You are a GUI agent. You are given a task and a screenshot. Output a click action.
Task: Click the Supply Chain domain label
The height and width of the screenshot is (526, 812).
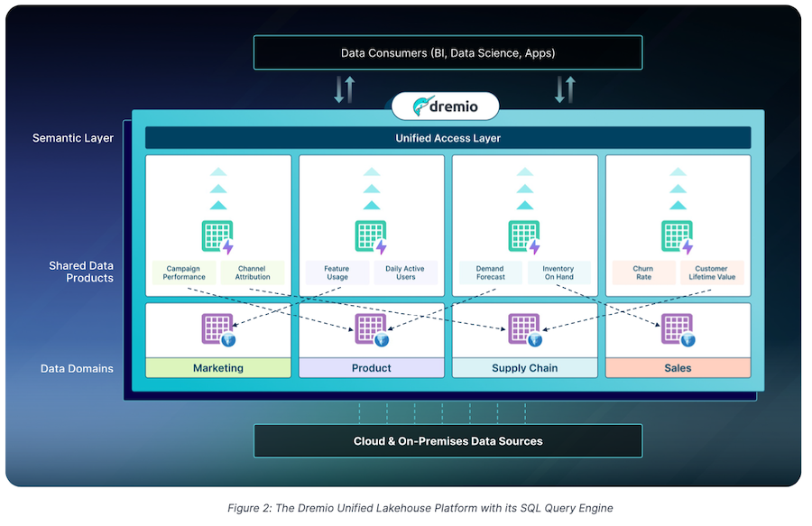tap(524, 368)
